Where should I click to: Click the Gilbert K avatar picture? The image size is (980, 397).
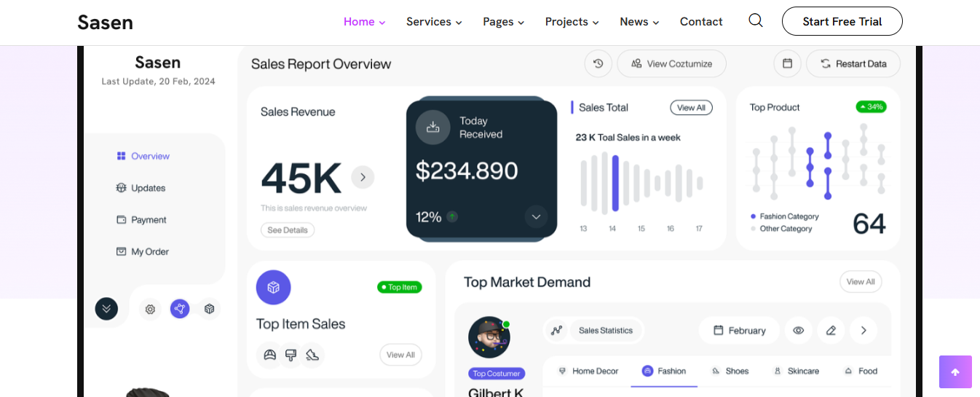(489, 337)
